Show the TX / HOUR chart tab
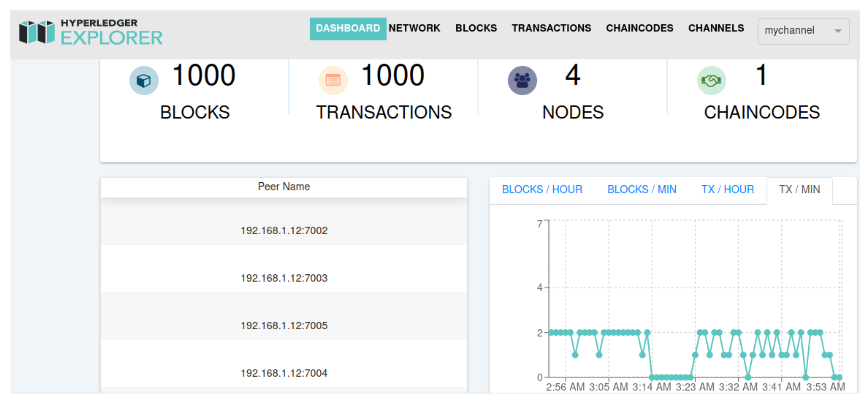Image resolution: width=868 pixels, height=402 pixels. (727, 190)
